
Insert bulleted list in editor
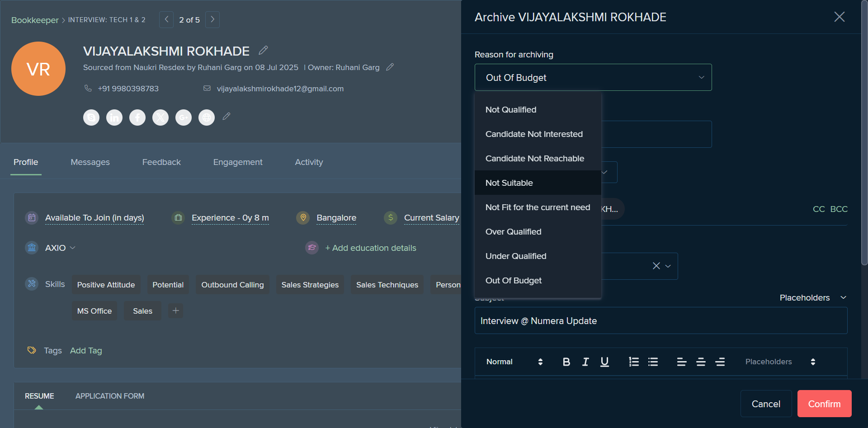653,362
